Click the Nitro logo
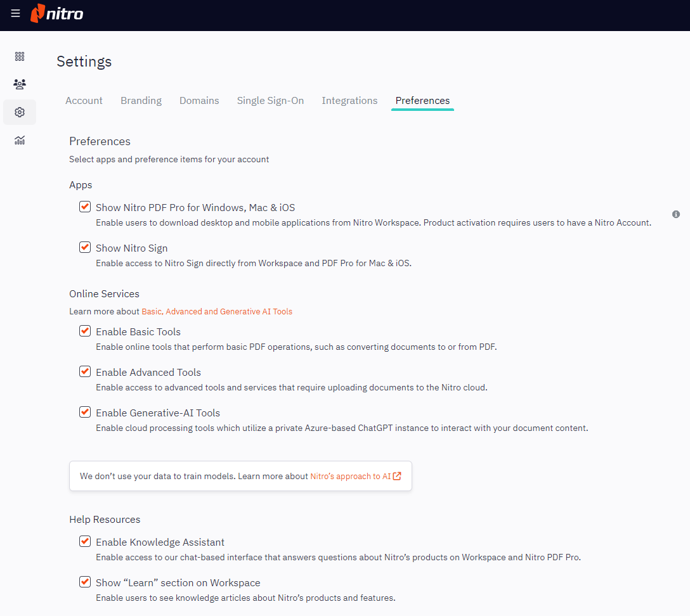The height and width of the screenshot is (616, 690). click(57, 13)
